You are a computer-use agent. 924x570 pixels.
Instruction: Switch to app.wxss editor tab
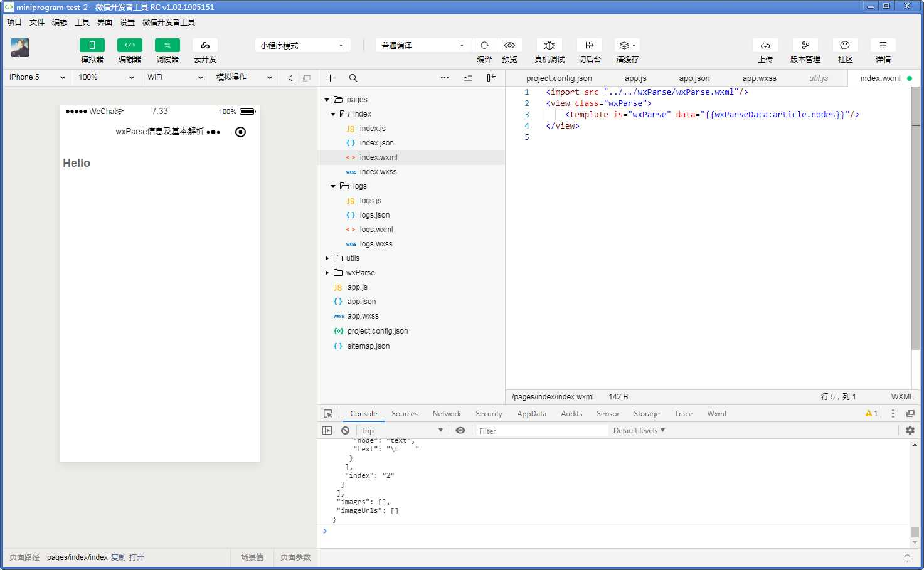point(759,78)
